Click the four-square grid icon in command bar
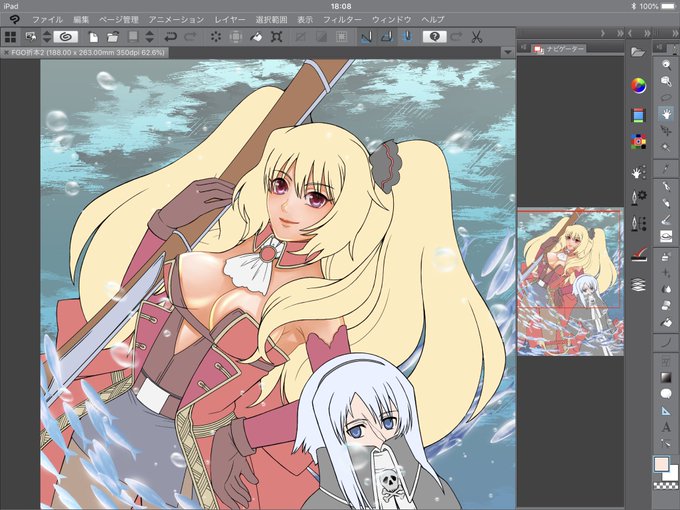This screenshot has width=680, height=510. tap(10, 37)
